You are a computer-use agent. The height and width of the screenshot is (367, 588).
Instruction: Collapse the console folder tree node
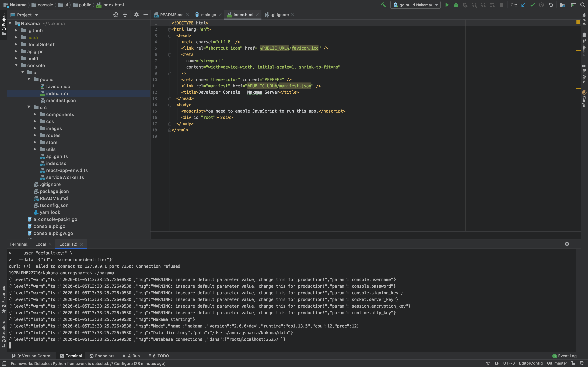pos(16,65)
